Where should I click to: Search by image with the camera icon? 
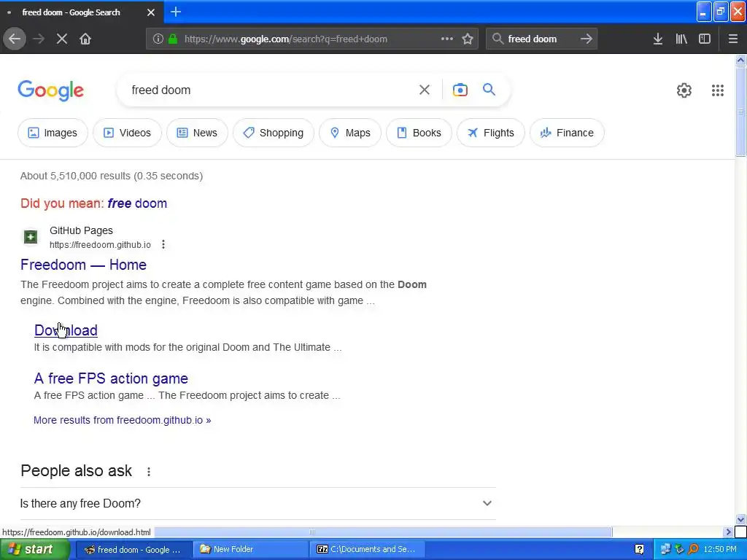[x=460, y=90]
